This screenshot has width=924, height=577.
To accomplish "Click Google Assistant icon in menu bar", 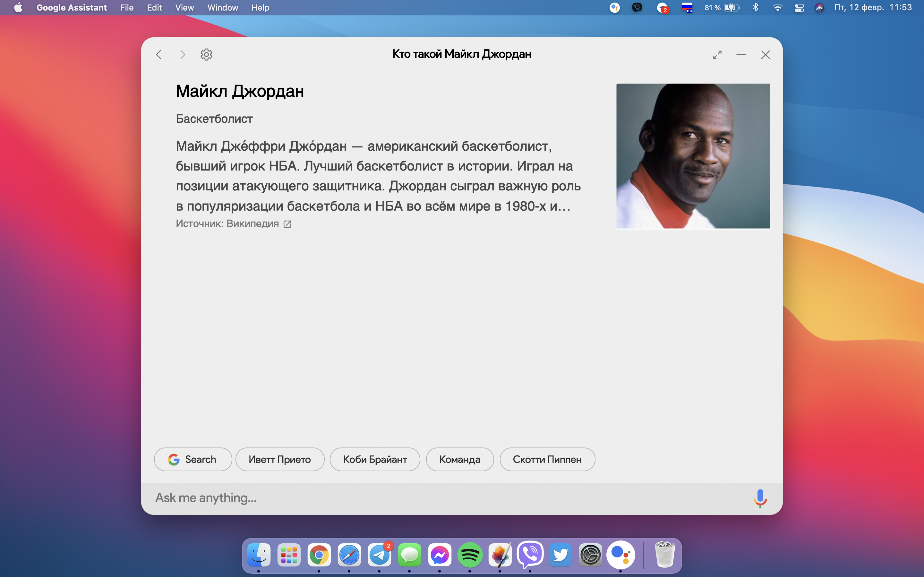I will pyautogui.click(x=614, y=8).
